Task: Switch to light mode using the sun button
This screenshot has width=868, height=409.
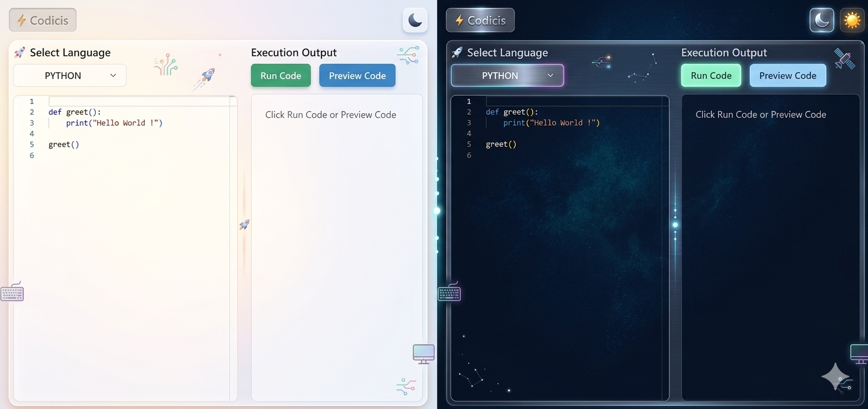Action: click(x=852, y=19)
